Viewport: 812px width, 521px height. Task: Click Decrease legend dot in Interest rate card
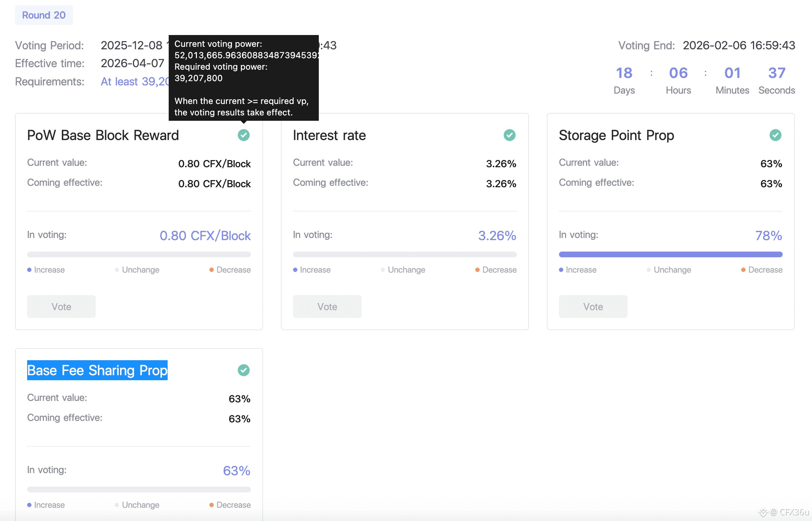coord(477,270)
